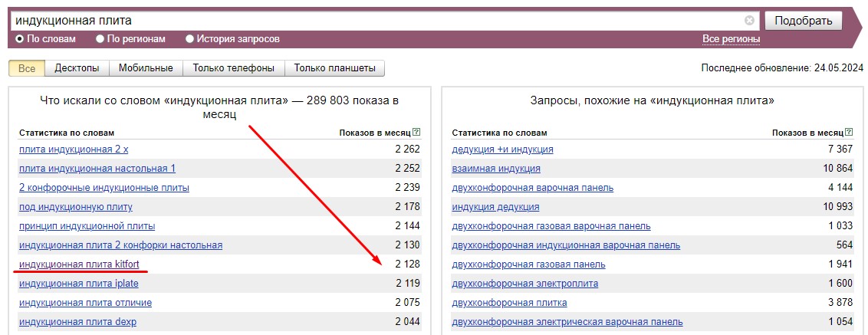This screenshot has width=868, height=335.
Task: Click heading Запросы, похожие на «индукционная плита»
Action: point(652,100)
